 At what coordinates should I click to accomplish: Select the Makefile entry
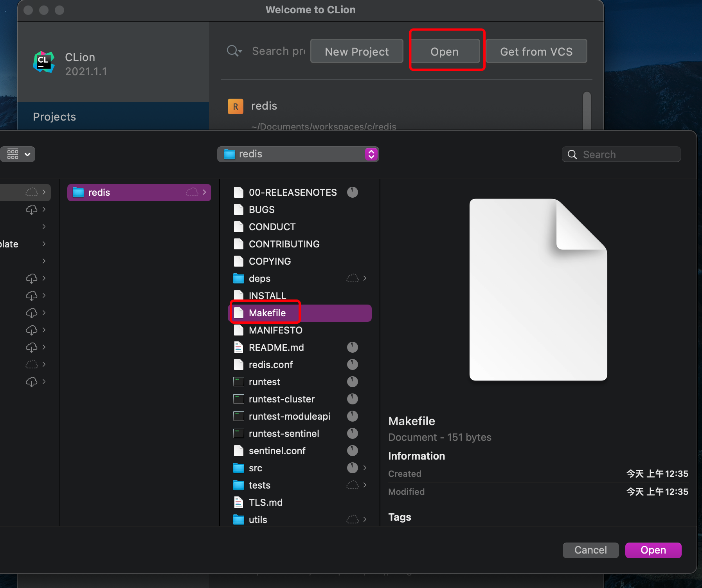click(x=300, y=313)
